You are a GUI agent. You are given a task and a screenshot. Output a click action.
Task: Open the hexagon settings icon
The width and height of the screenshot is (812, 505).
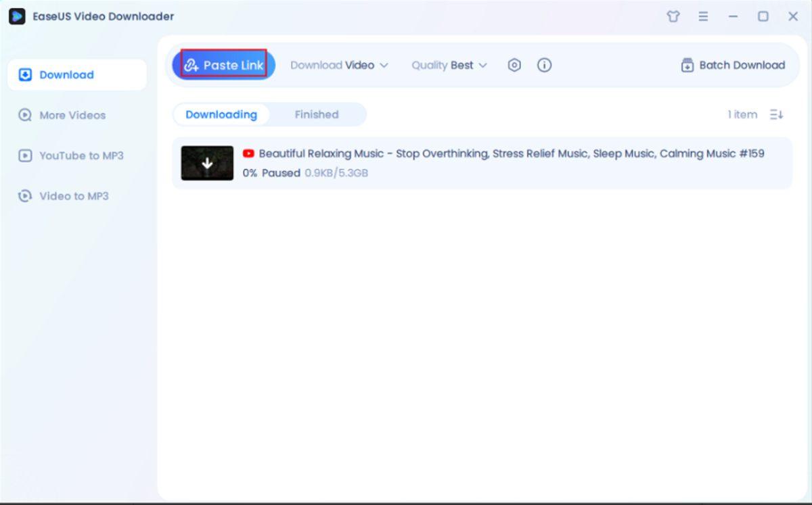(x=514, y=65)
